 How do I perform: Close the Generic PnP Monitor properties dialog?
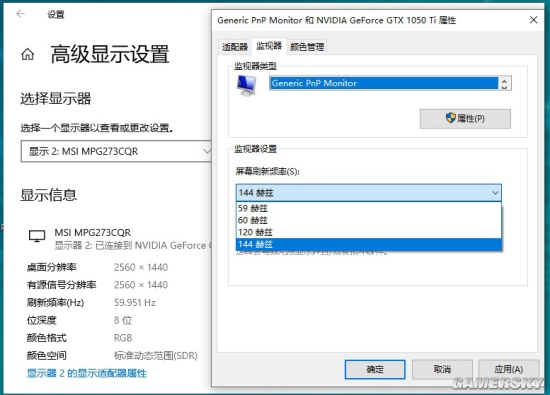534,20
